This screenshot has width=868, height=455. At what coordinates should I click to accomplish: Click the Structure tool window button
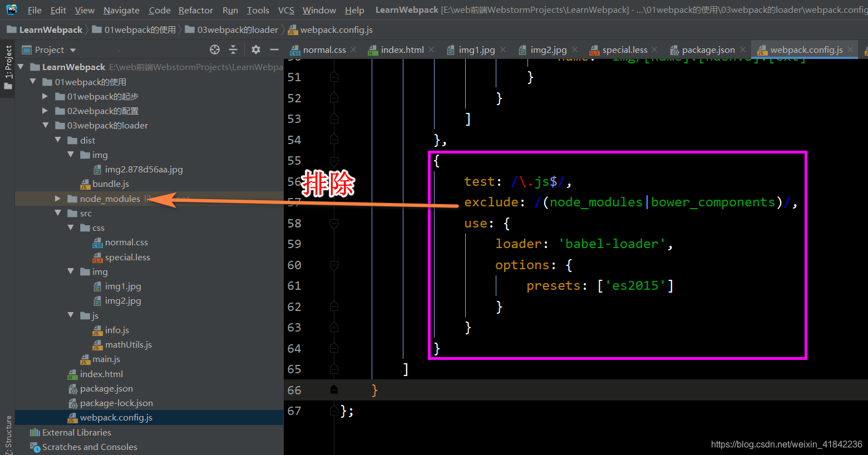pyautogui.click(x=8, y=435)
